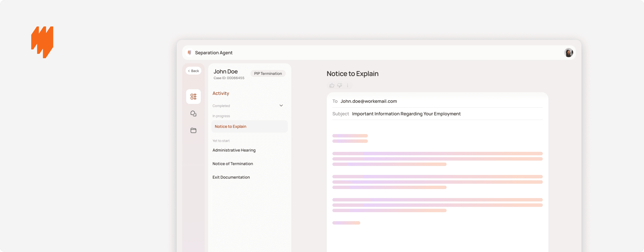Click the Activity section heading

(x=221, y=93)
